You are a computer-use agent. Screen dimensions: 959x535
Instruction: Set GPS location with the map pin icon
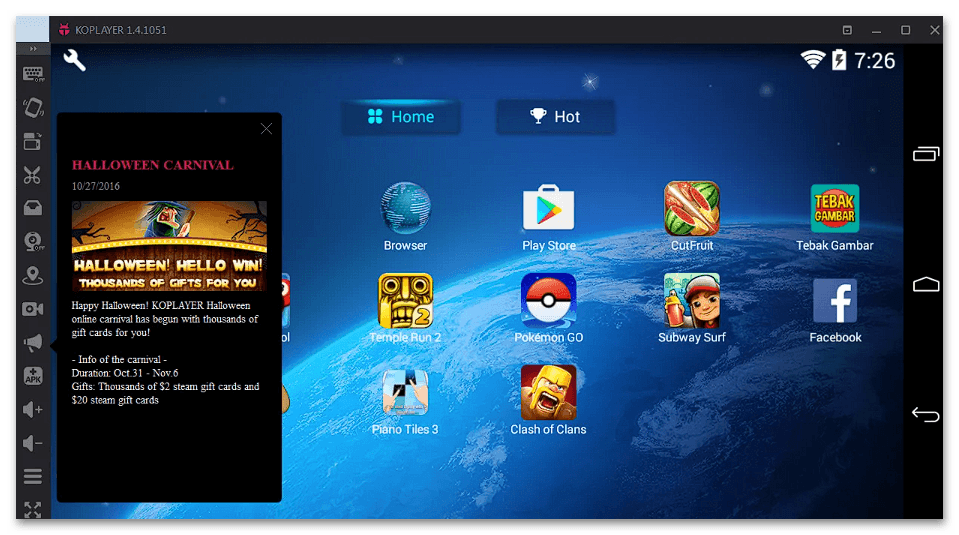33,276
